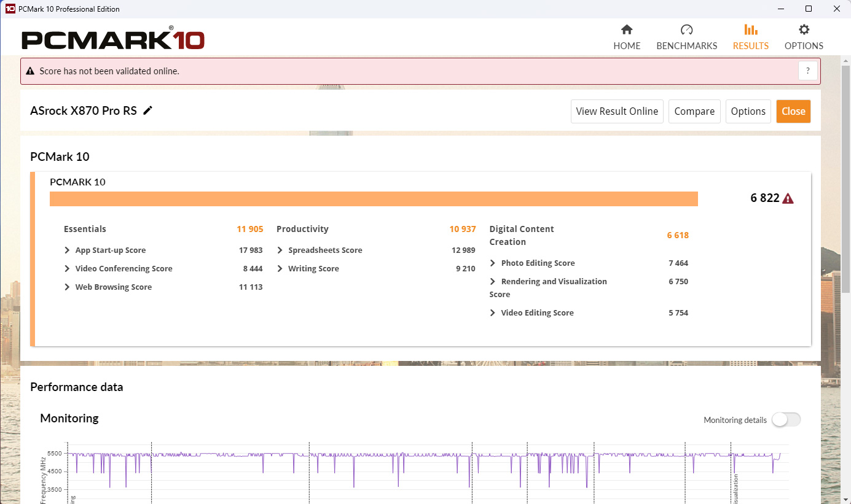Screen dimensions: 851x504
Task: Click the value 8 444
Action: (253, 268)
